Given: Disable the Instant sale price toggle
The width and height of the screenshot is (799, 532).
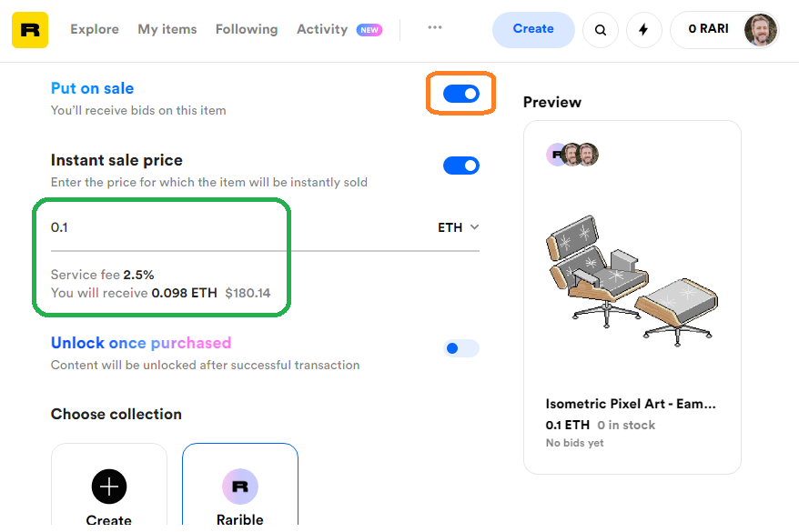Looking at the screenshot, I should (461, 166).
